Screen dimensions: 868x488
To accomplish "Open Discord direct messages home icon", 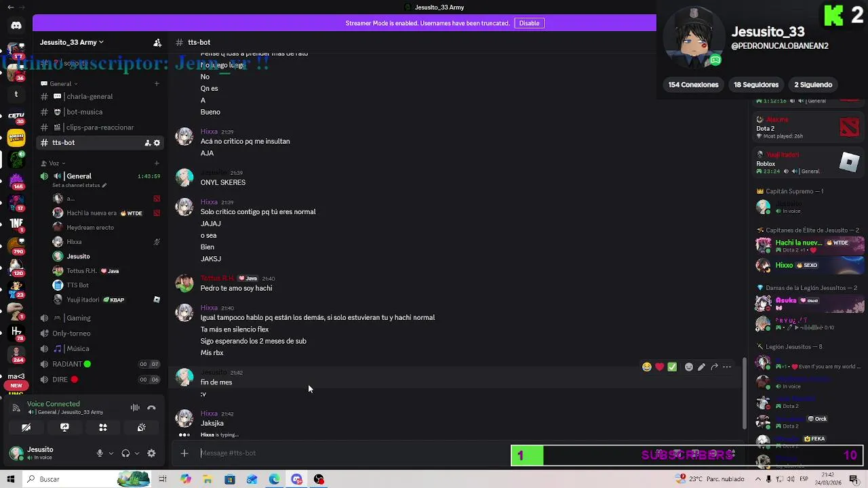I will pyautogui.click(x=16, y=25).
